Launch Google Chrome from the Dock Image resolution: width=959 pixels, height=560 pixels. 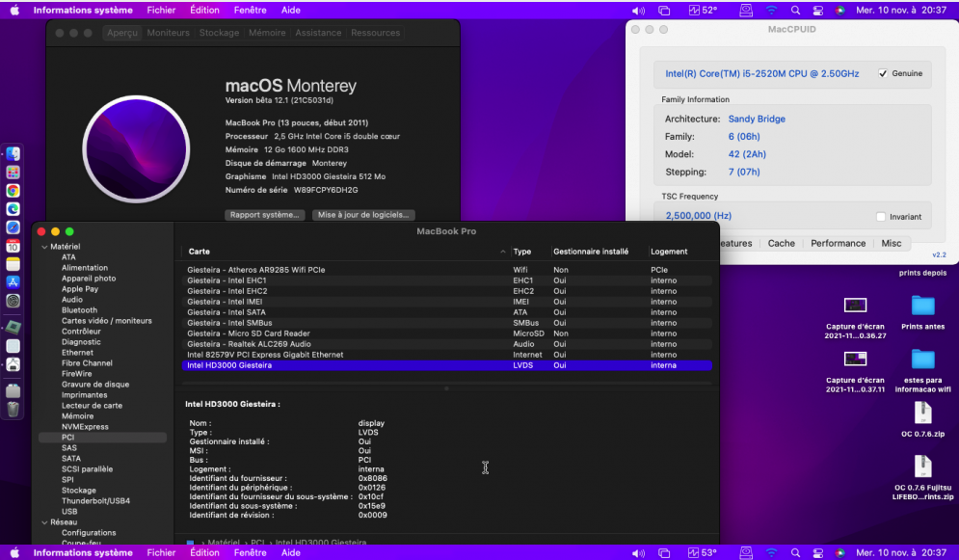[13, 191]
